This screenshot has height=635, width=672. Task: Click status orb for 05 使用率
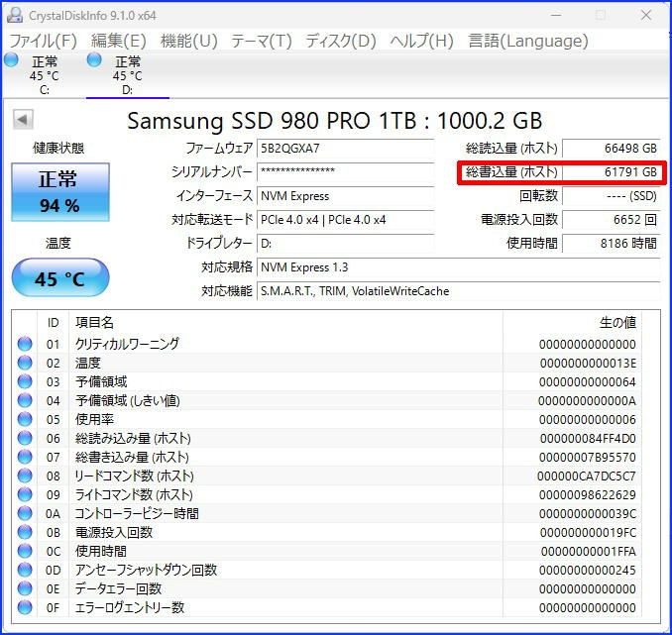click(x=25, y=419)
